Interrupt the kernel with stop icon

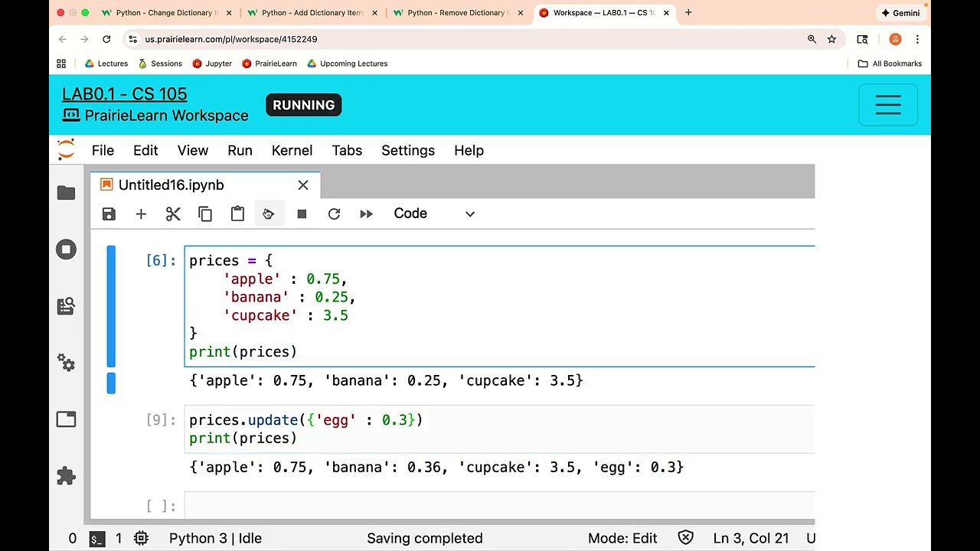pyautogui.click(x=302, y=214)
